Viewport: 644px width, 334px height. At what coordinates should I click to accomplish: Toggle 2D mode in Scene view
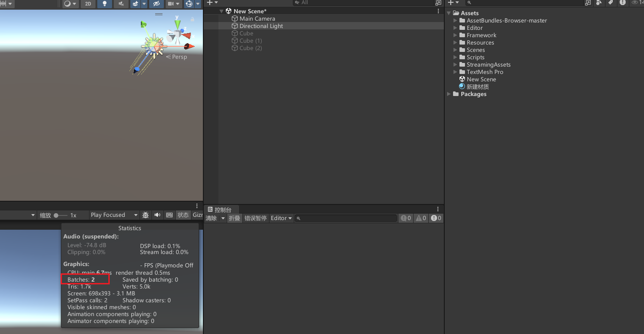pyautogui.click(x=88, y=4)
